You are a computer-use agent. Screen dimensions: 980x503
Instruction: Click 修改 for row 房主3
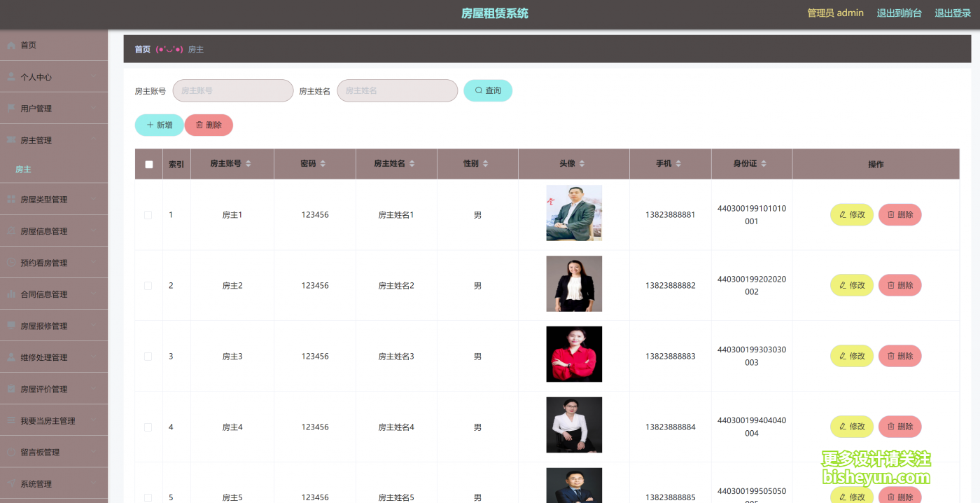pyautogui.click(x=852, y=356)
